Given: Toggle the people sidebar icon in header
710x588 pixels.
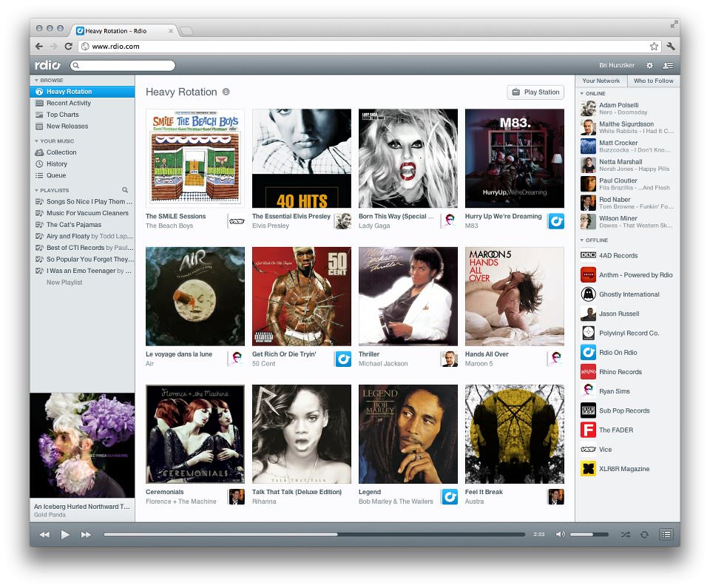Looking at the screenshot, I should (x=668, y=66).
